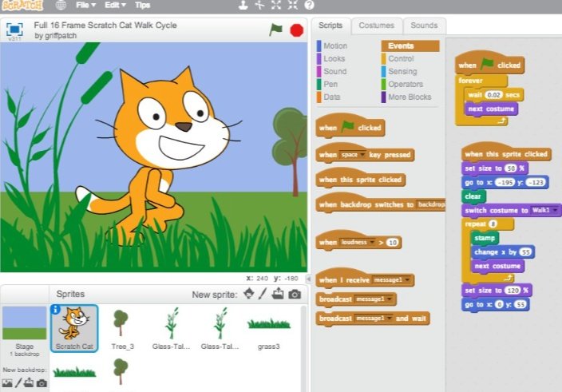562x392 pixels.
Task: Click the project title text
Action: pos(105,25)
